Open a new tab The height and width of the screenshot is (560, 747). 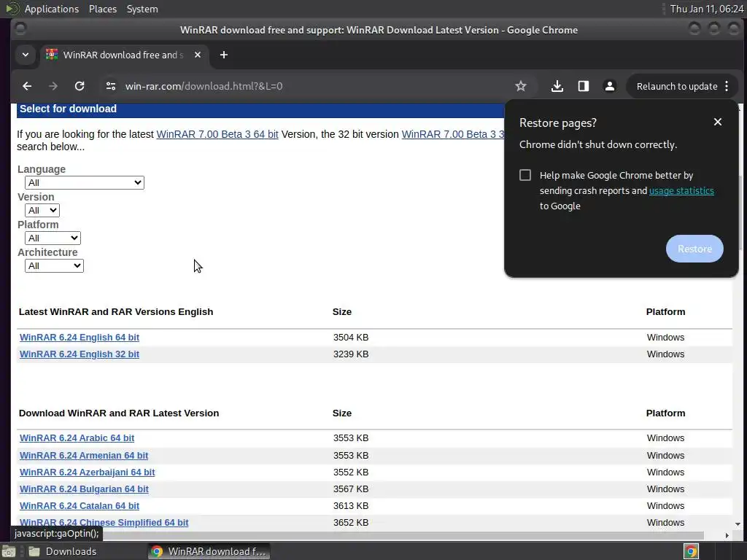(224, 55)
